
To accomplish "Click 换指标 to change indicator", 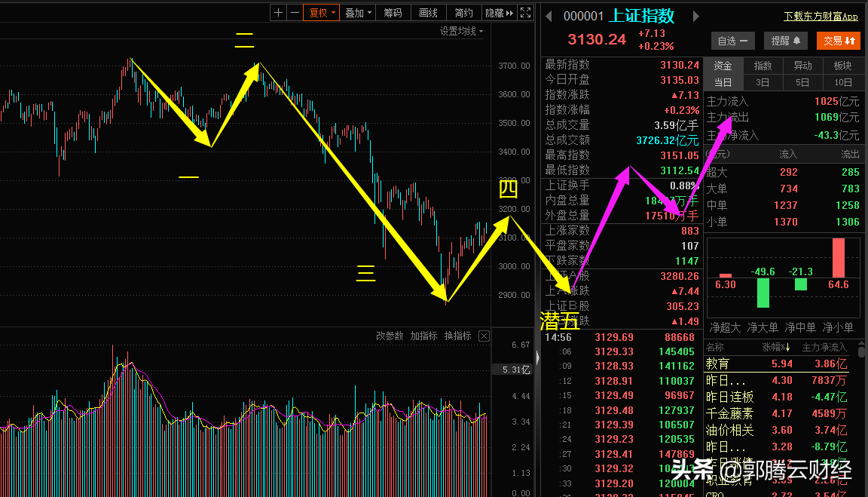I will [x=458, y=336].
